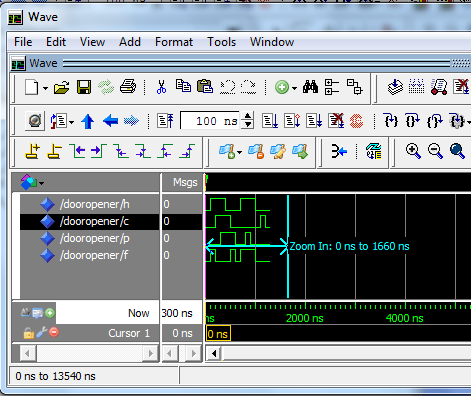Click the Run simulation icon
The width and height of the screenshot is (471, 396).
click(270, 121)
